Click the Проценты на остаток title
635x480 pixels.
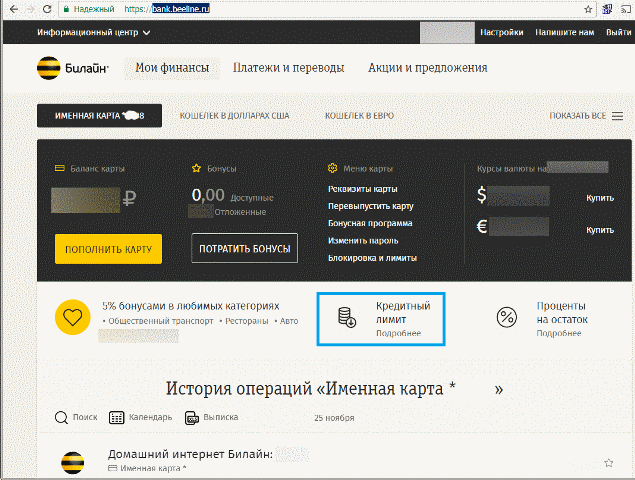click(562, 313)
